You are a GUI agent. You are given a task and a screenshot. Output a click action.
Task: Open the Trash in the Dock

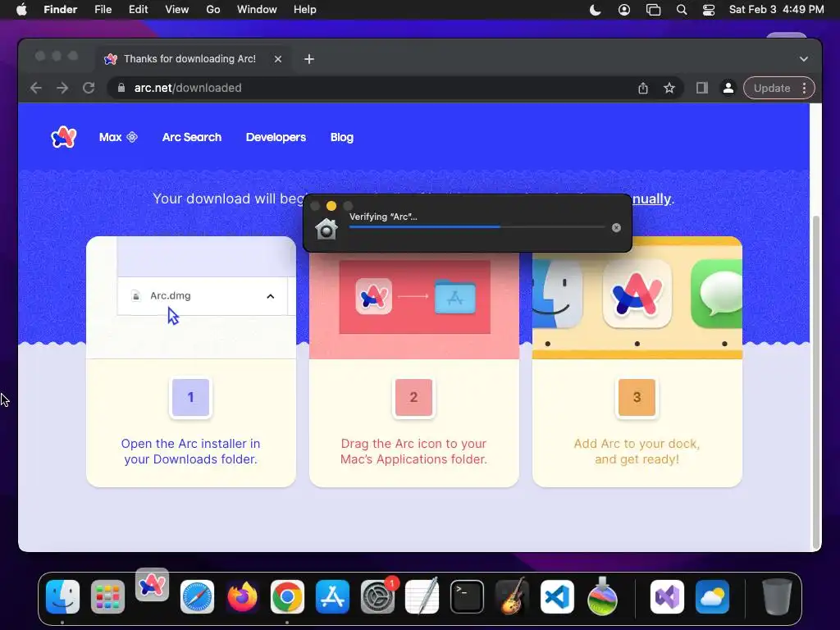coord(777,596)
